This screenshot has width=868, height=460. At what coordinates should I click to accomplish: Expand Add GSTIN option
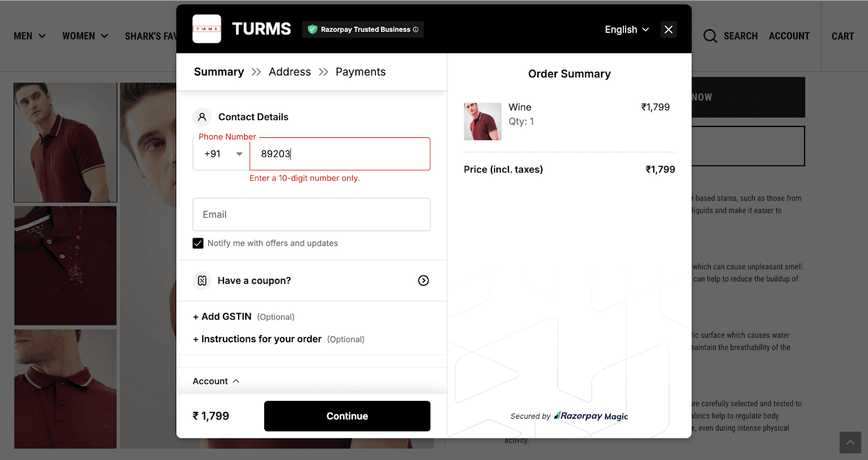(x=222, y=316)
